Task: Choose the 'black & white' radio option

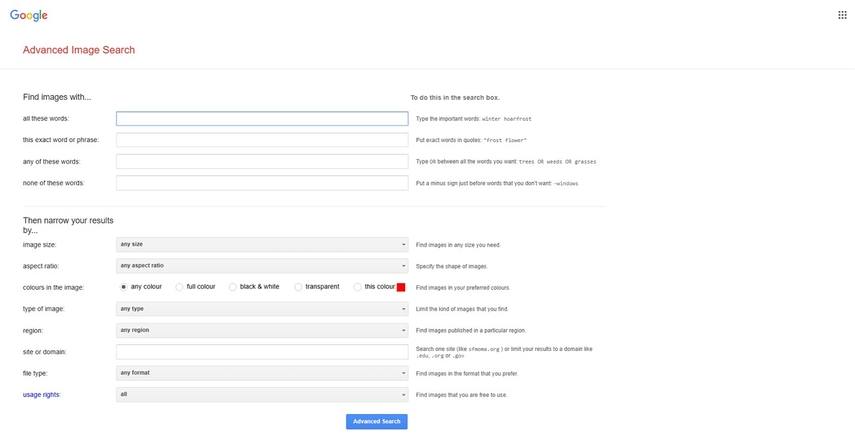Action: pyautogui.click(x=232, y=287)
